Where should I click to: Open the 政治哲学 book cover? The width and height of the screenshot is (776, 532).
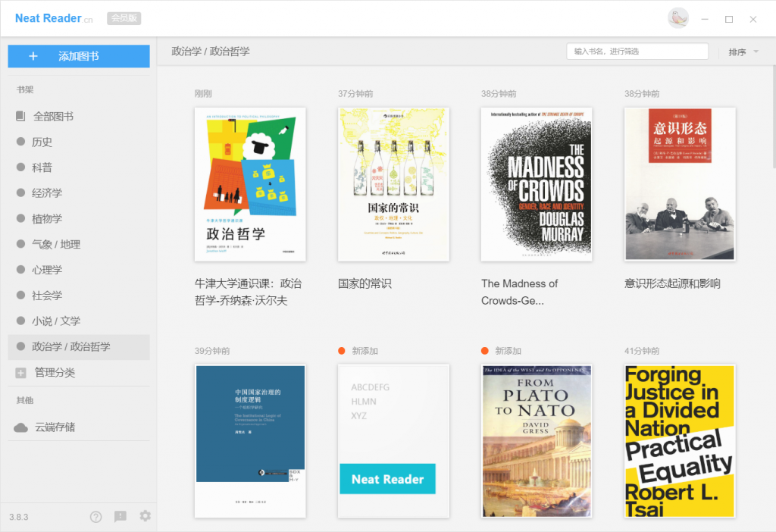[250, 185]
